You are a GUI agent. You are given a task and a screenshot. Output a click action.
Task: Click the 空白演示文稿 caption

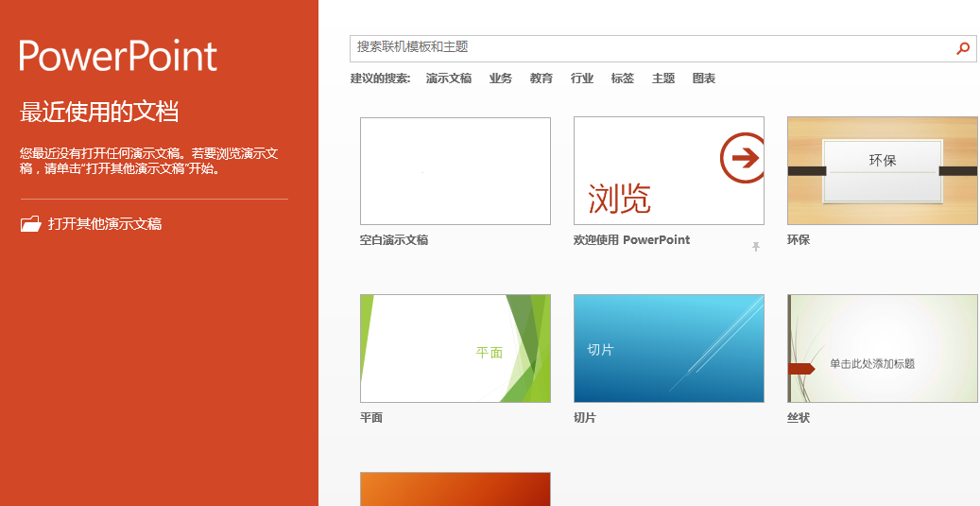pyautogui.click(x=394, y=240)
